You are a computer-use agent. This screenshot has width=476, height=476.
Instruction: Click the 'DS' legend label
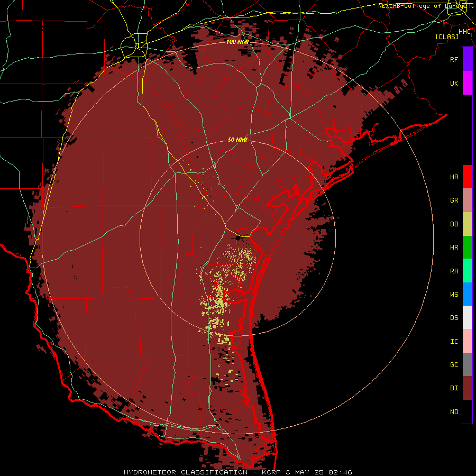click(x=454, y=318)
